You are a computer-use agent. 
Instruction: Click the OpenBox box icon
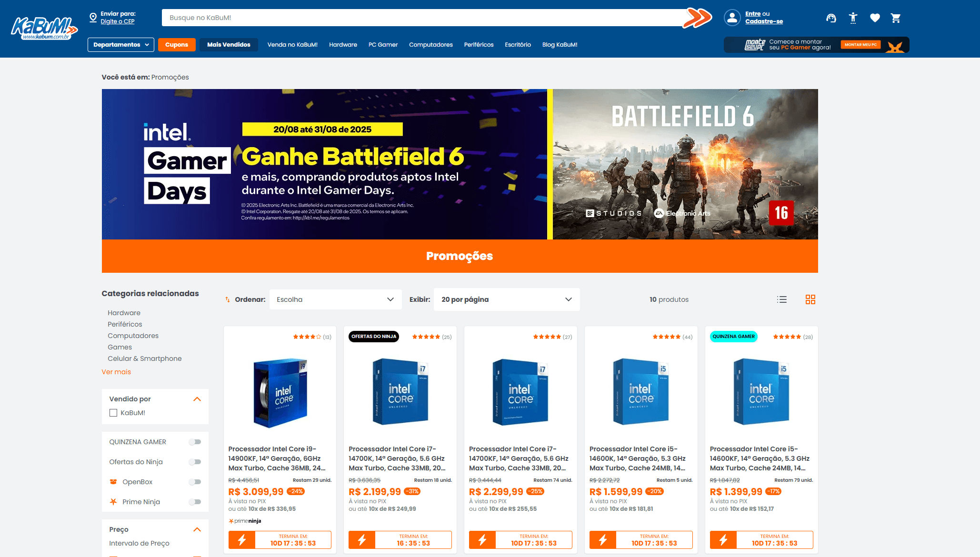(x=113, y=482)
